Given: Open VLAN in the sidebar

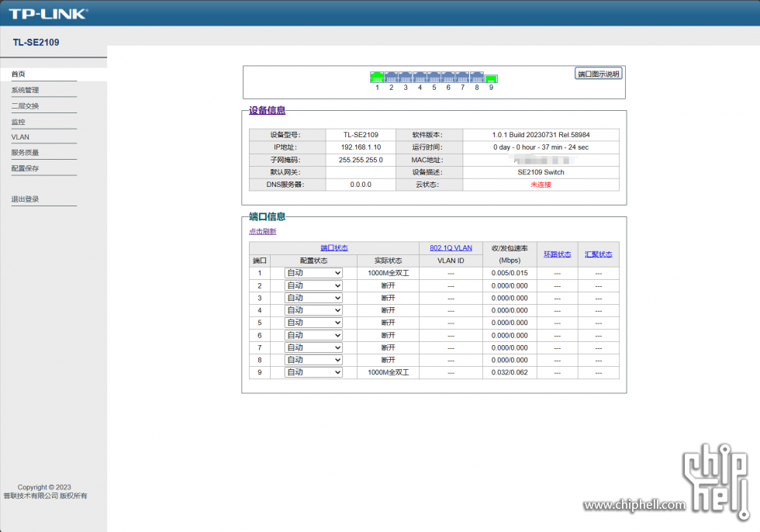Looking at the screenshot, I should (20, 137).
